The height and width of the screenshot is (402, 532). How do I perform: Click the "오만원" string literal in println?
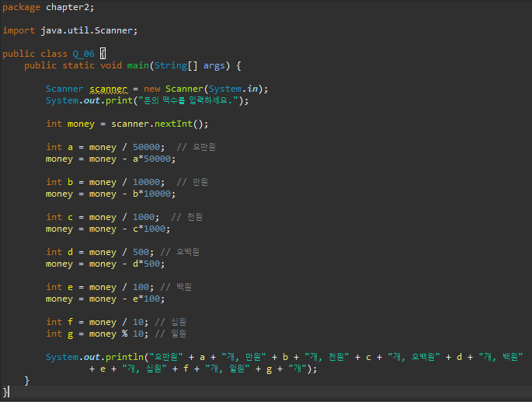coord(166,357)
